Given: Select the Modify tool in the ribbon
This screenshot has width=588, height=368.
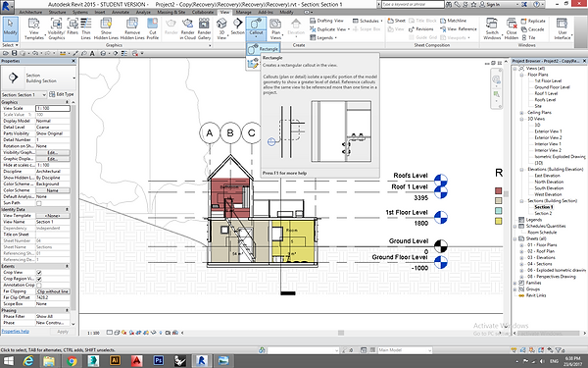Looking at the screenshot, I should click(10, 28).
